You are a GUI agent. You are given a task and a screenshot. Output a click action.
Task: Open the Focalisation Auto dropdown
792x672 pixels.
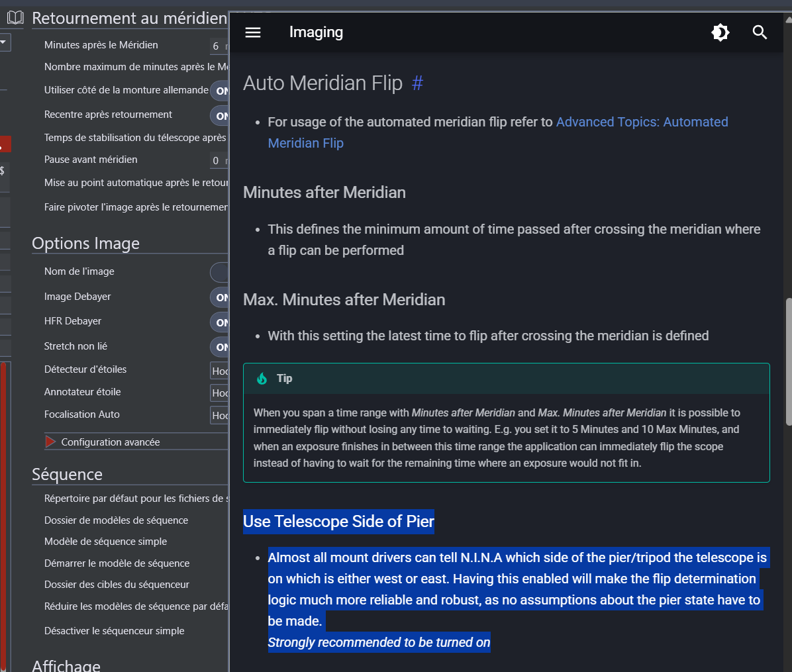(x=220, y=415)
